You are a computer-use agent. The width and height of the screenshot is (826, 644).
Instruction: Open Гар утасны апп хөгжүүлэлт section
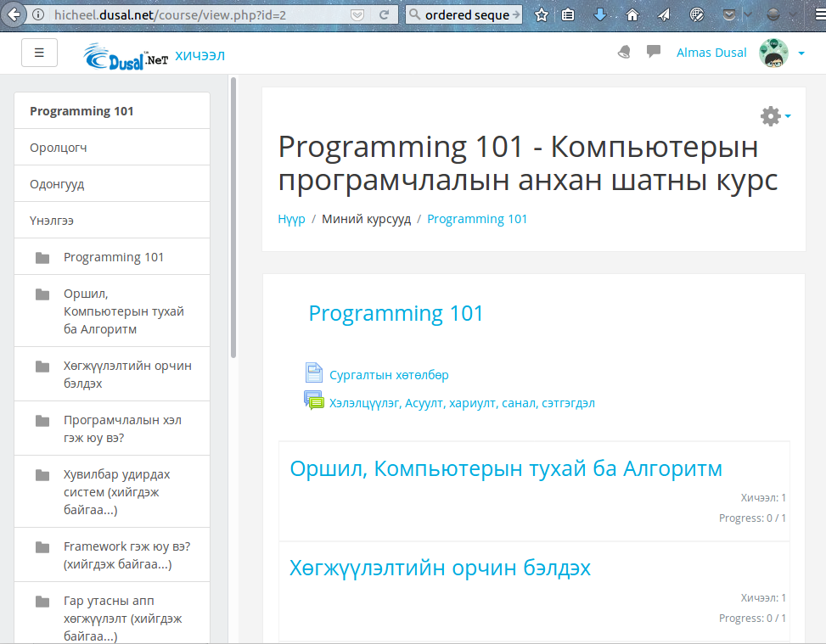pyautogui.click(x=112, y=613)
